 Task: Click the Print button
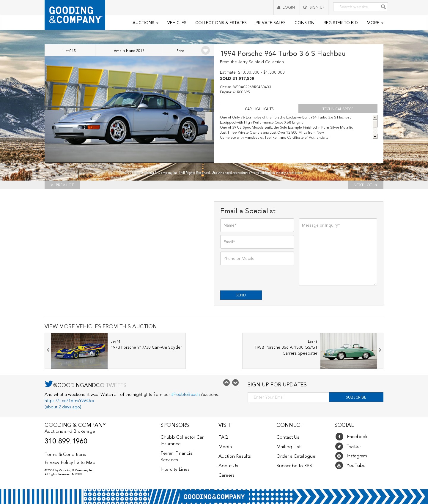tap(180, 50)
